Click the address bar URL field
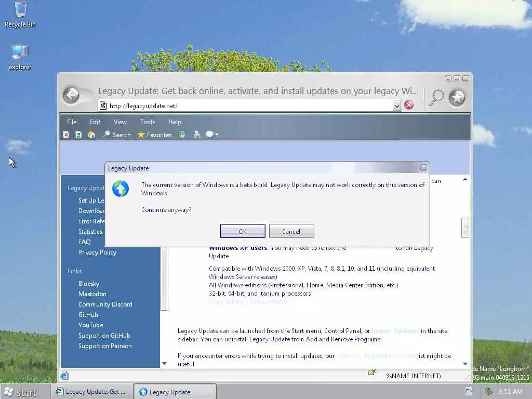Screen dimensions: 532x399 point(250,106)
